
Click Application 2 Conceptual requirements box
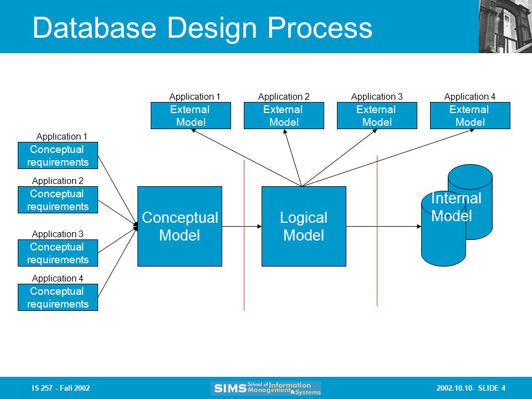(x=58, y=200)
